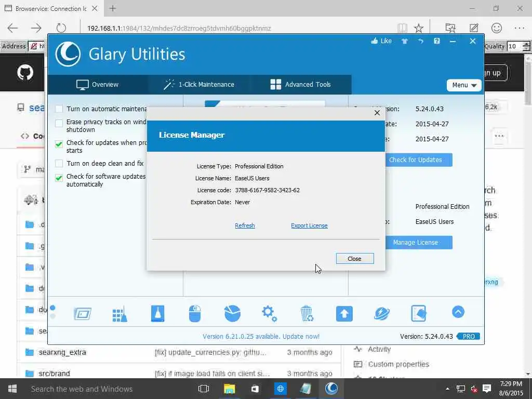Switch to the 1-Click Maintenance tab

tap(199, 85)
